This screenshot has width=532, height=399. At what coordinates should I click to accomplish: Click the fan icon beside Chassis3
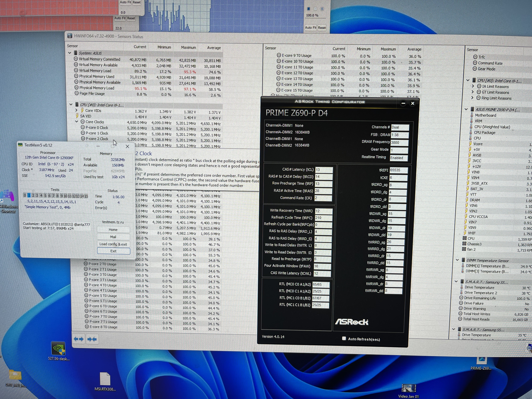(464, 244)
